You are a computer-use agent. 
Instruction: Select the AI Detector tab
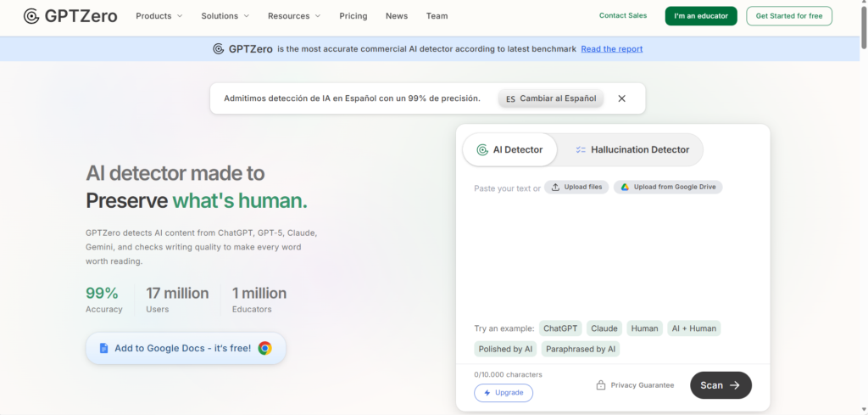[509, 149]
